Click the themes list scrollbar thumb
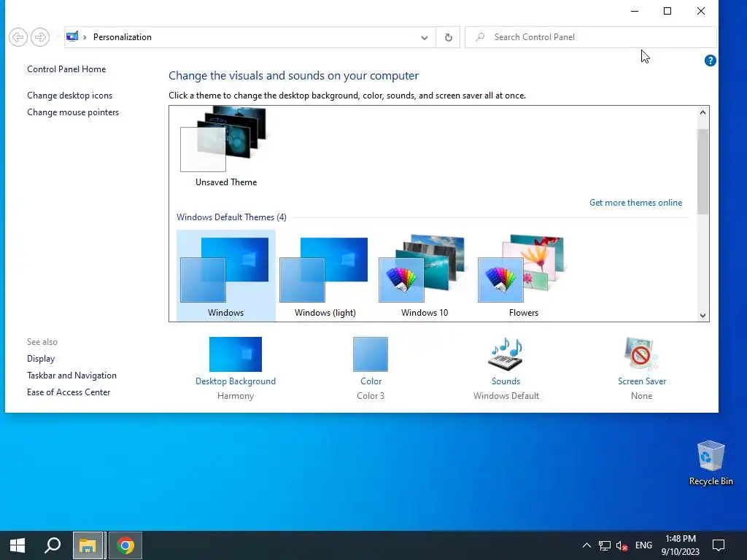 click(x=703, y=171)
